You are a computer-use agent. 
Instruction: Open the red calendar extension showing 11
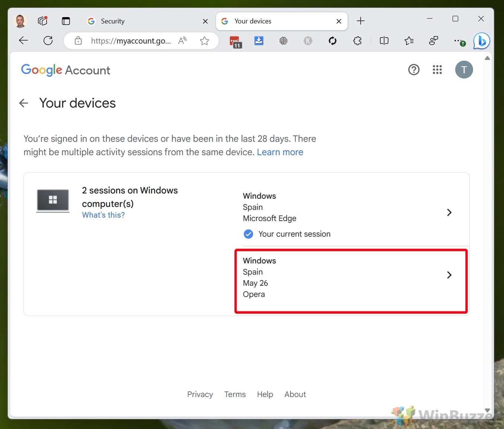point(235,42)
